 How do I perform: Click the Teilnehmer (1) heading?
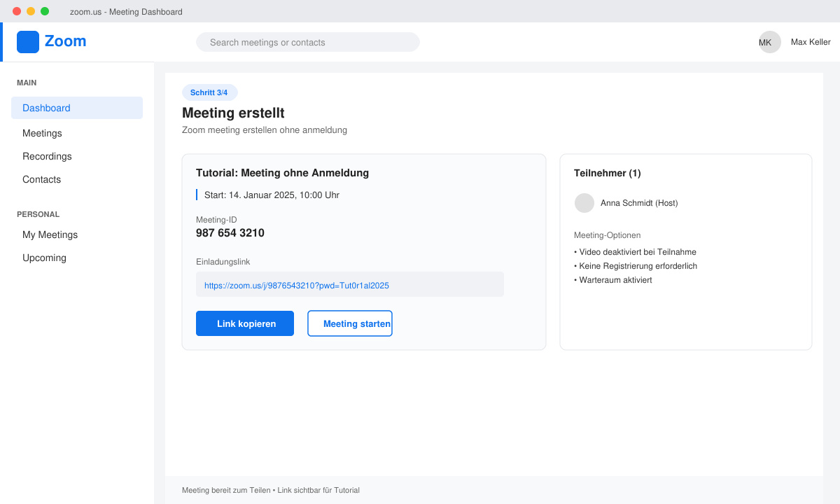[x=608, y=173]
